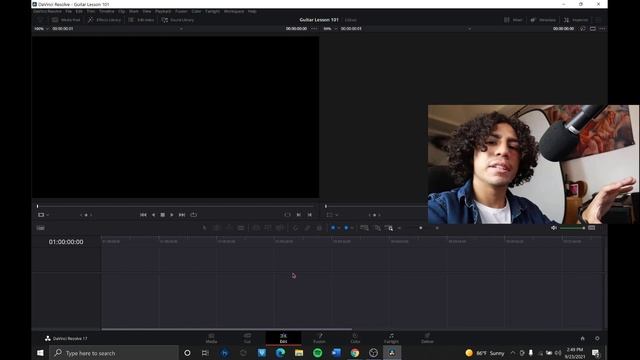This screenshot has width=640, height=360.
Task: Toggle Position Lock padlock icon
Action: pos(319,228)
